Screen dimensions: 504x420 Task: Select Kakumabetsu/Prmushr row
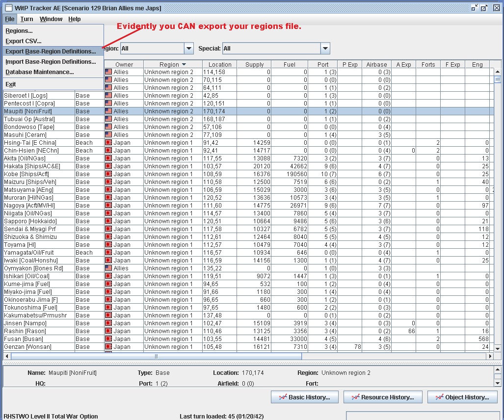pos(248,315)
